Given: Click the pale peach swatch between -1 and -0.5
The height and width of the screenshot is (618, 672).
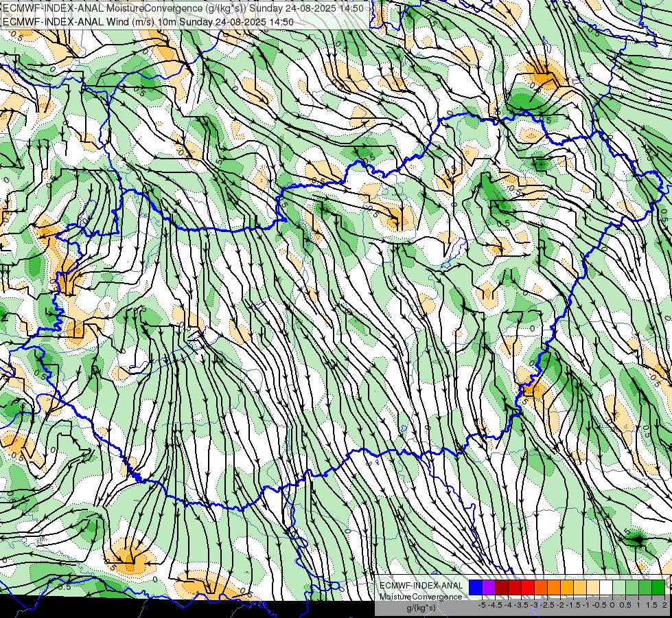Looking at the screenshot, I should click(594, 587).
